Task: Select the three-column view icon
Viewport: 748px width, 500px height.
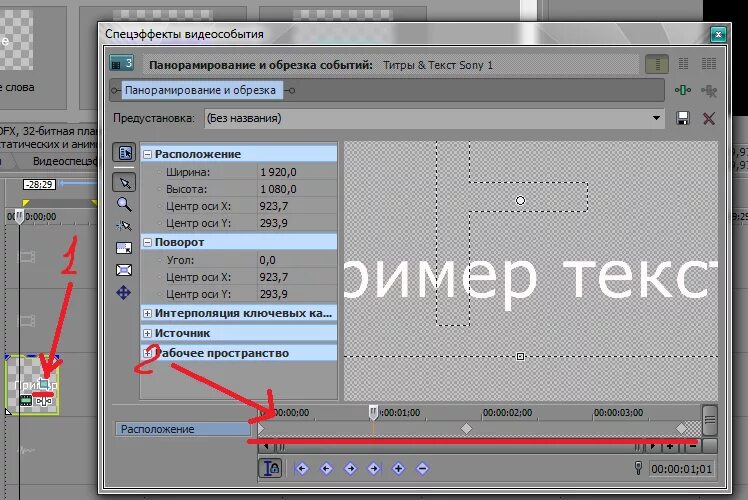Action: (708, 64)
